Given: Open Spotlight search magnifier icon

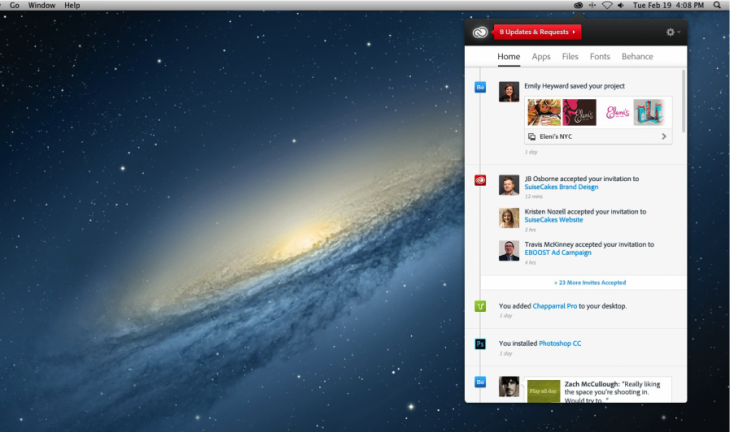Looking at the screenshot, I should point(717,5).
